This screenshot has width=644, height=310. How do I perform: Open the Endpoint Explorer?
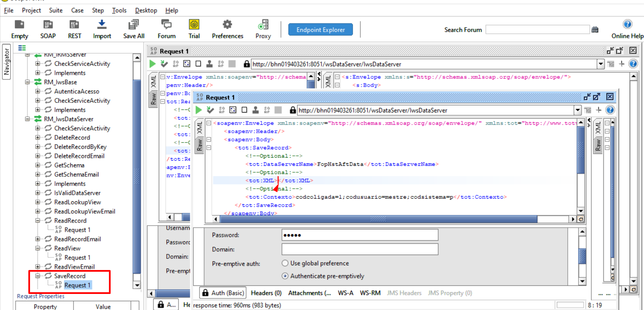click(x=321, y=30)
